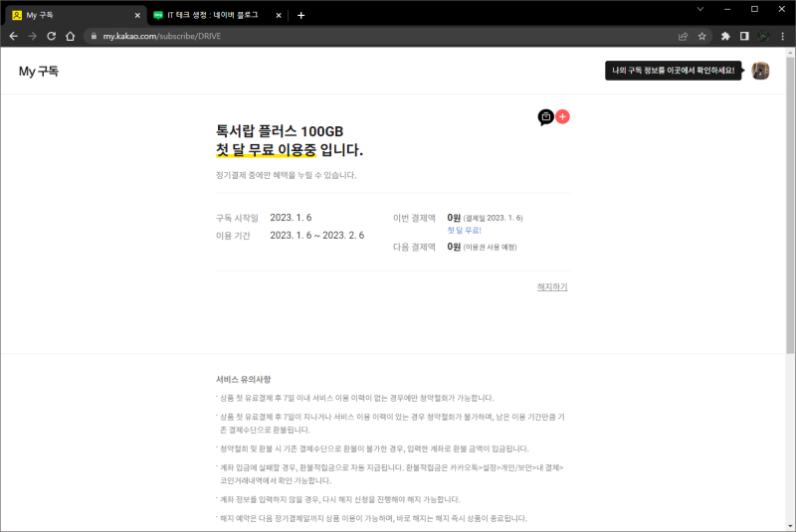
Task: Click the 첫 달 무료! blue text
Action: pos(464,231)
